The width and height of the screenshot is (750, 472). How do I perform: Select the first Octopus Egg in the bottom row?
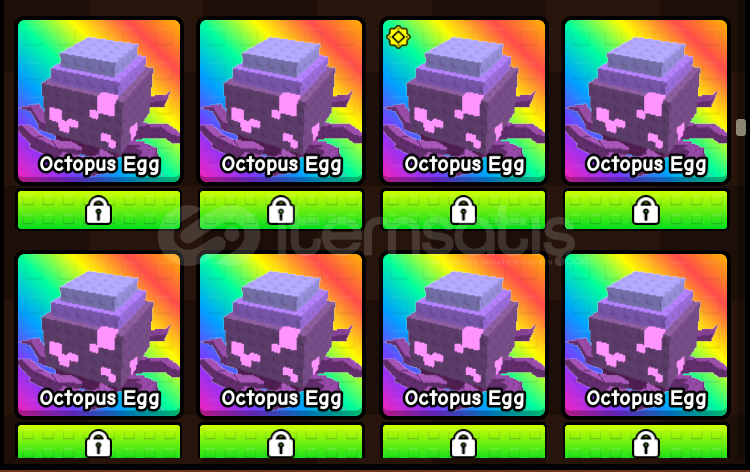[x=99, y=335]
